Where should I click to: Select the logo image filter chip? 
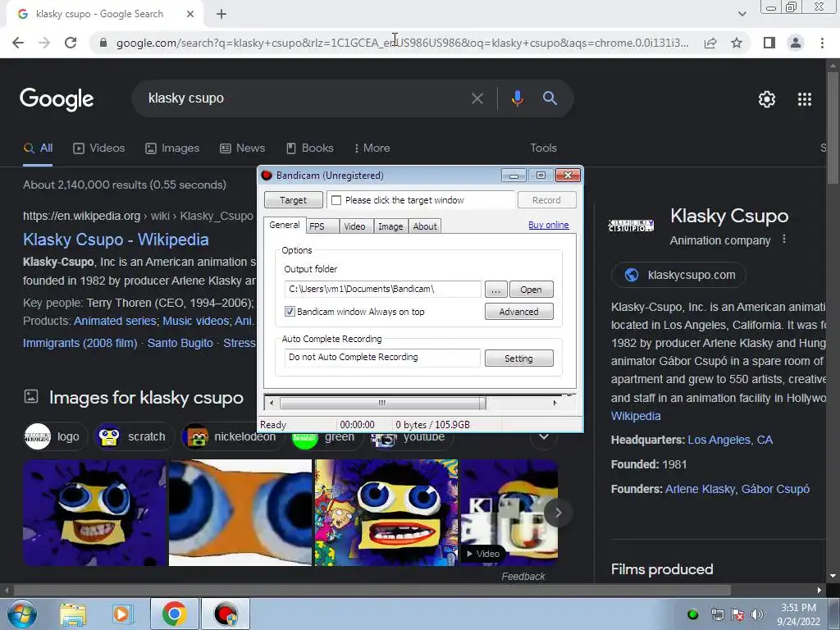click(55, 436)
